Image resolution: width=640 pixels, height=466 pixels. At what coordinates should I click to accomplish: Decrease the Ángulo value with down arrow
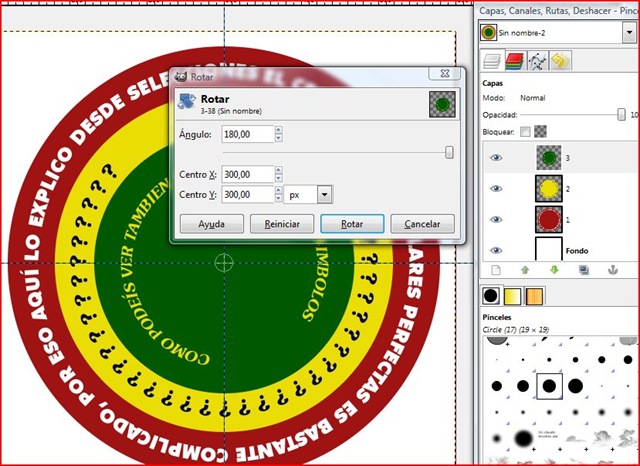click(x=278, y=138)
